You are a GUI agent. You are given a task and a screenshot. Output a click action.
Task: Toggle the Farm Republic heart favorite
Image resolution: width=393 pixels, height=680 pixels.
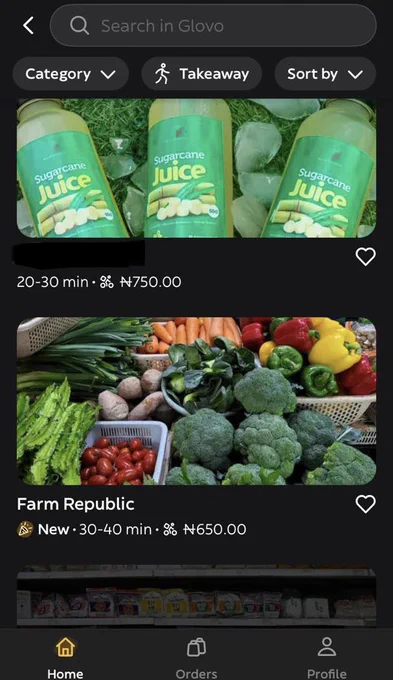point(365,504)
